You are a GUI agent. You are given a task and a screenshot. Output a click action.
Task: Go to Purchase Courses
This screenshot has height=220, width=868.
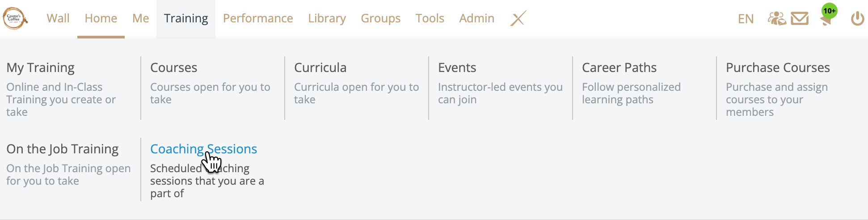pyautogui.click(x=778, y=68)
